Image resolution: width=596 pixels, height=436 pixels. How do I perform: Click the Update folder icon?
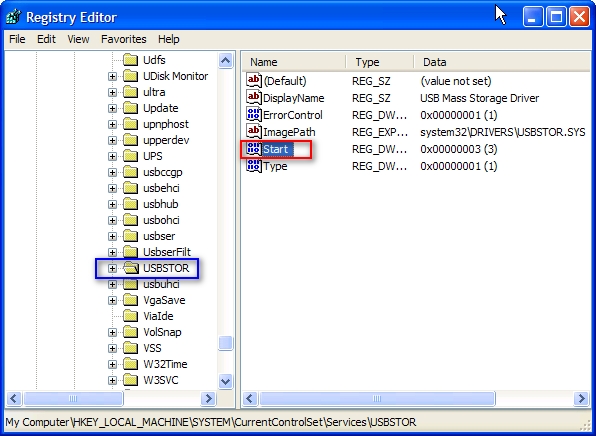click(x=130, y=108)
